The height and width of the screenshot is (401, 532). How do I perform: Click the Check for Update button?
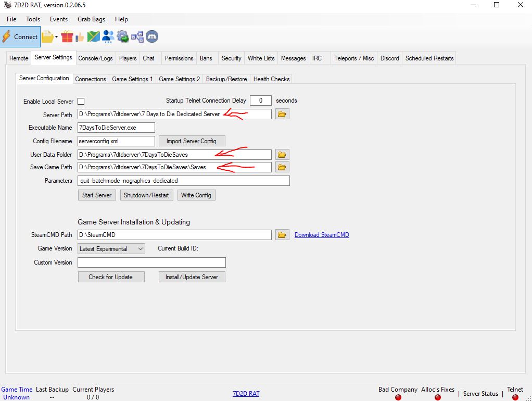[x=111, y=277]
